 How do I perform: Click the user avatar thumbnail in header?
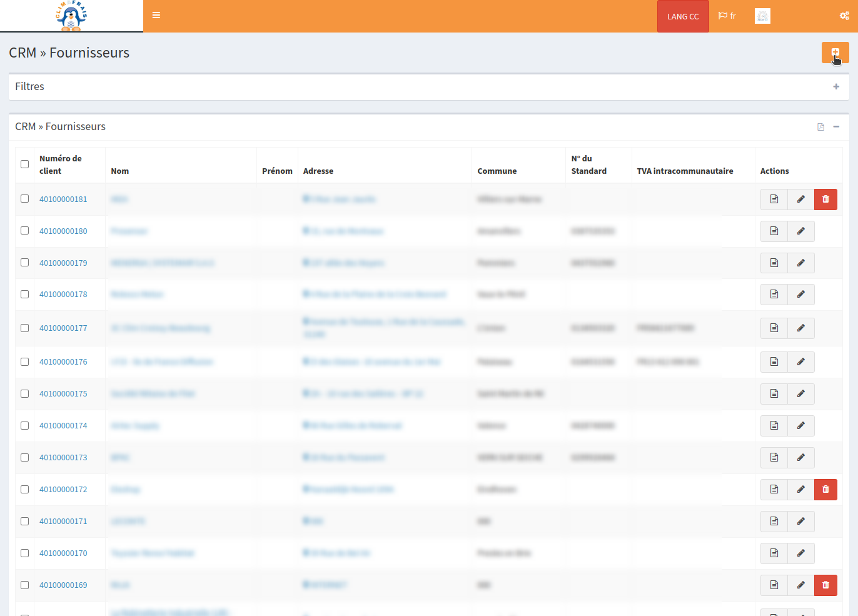pyautogui.click(x=762, y=16)
